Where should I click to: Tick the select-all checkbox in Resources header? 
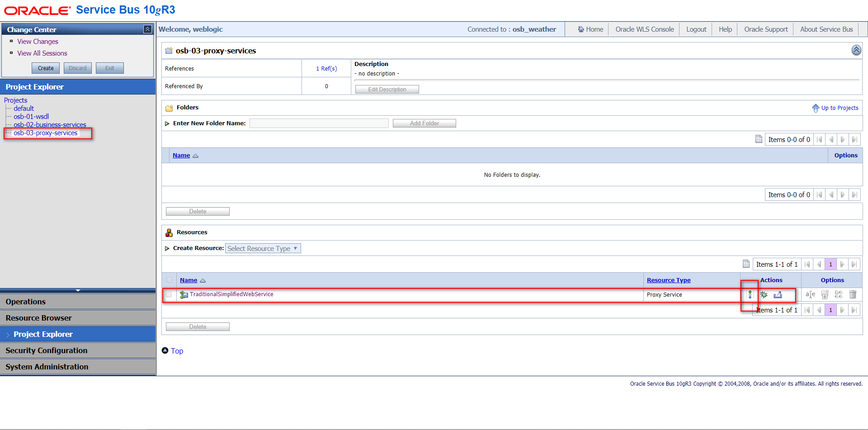point(169,280)
